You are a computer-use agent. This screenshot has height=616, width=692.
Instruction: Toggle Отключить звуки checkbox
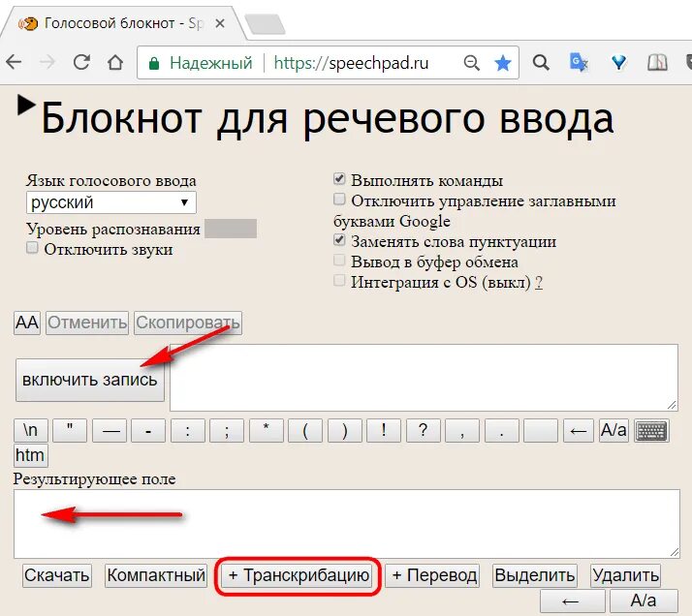[32, 247]
